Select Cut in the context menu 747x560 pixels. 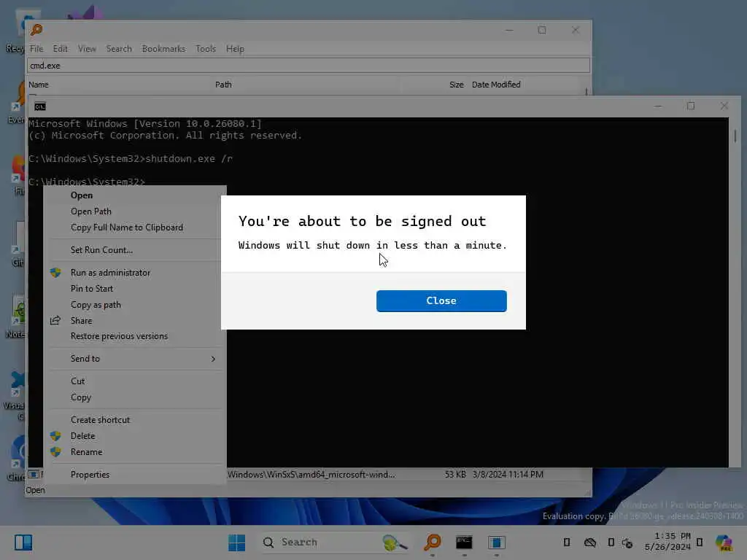[77, 381]
